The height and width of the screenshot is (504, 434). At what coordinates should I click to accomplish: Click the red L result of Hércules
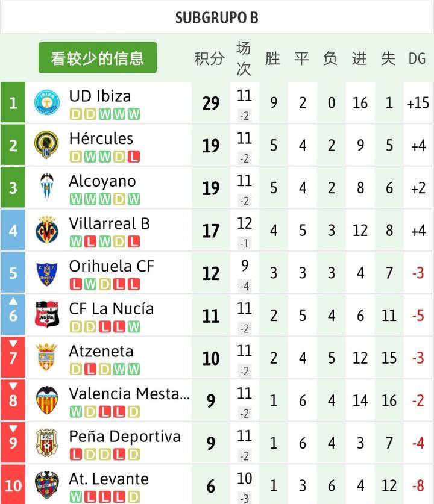(134, 157)
